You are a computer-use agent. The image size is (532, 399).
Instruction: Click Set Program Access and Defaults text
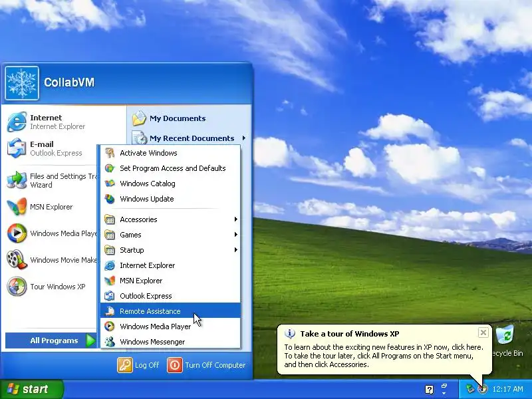pos(173,168)
